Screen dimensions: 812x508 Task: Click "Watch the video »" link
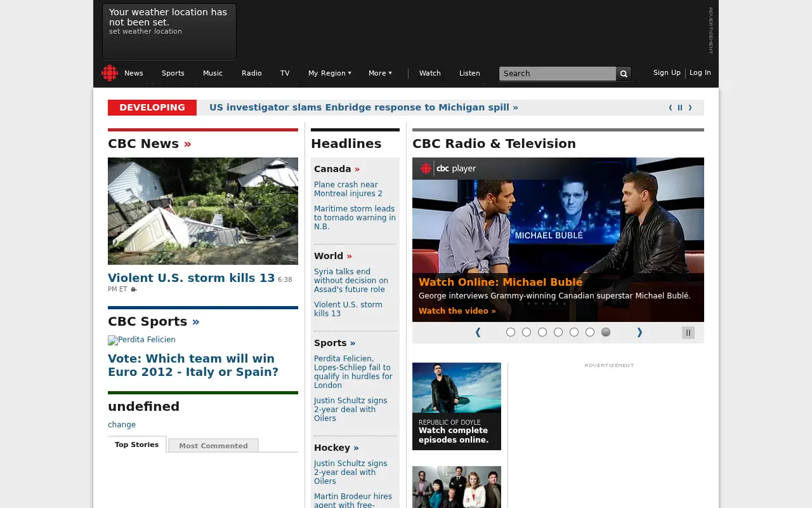457,311
